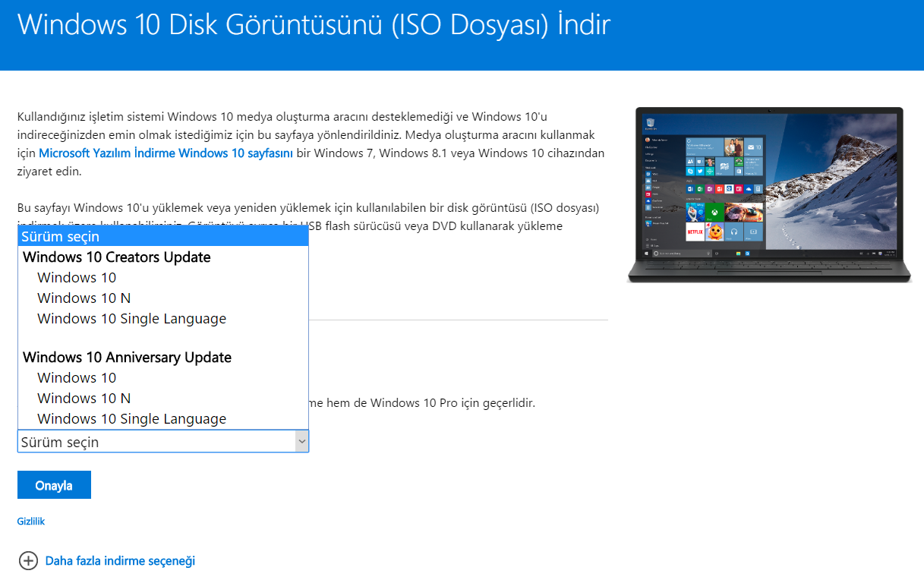Click the Windows 10 Creators Update group header
The width and height of the screenshot is (924, 577).
coord(117,257)
